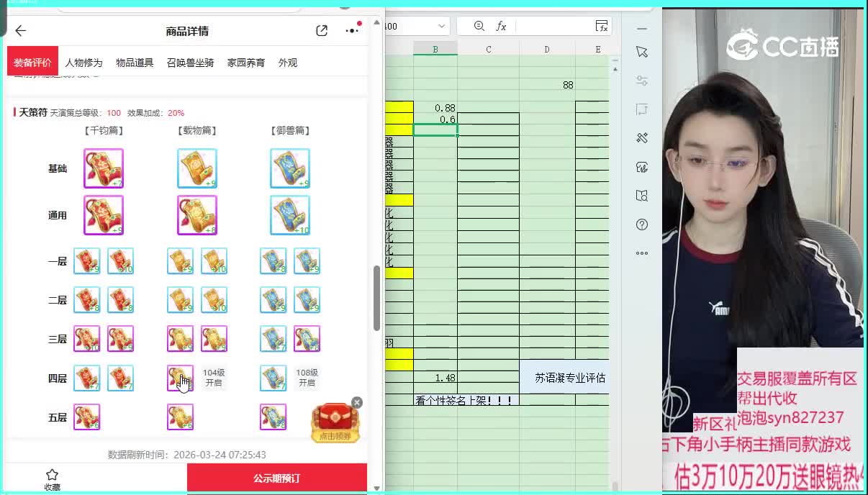Click the 108级开启 locked slot

coord(307,378)
